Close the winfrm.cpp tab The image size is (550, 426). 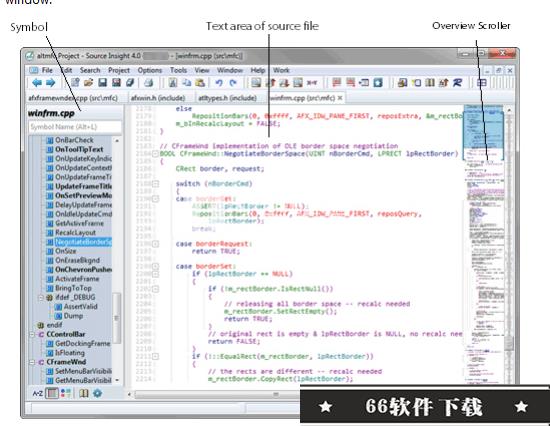click(x=340, y=98)
